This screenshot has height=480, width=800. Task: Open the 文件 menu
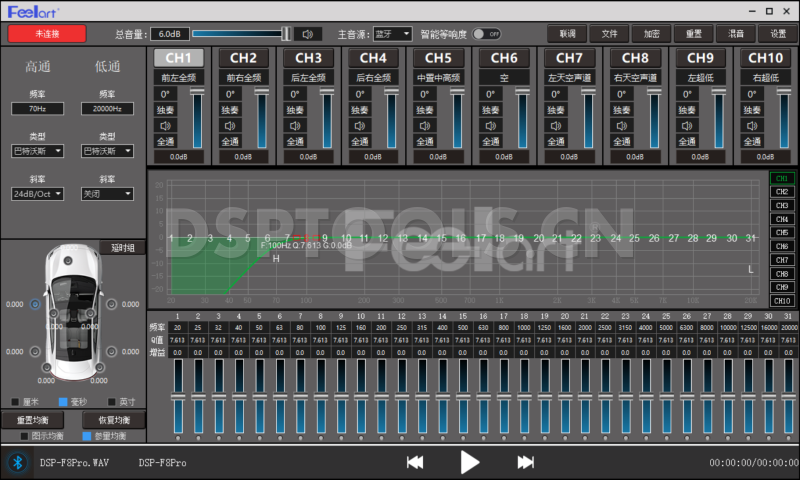pyautogui.click(x=609, y=34)
